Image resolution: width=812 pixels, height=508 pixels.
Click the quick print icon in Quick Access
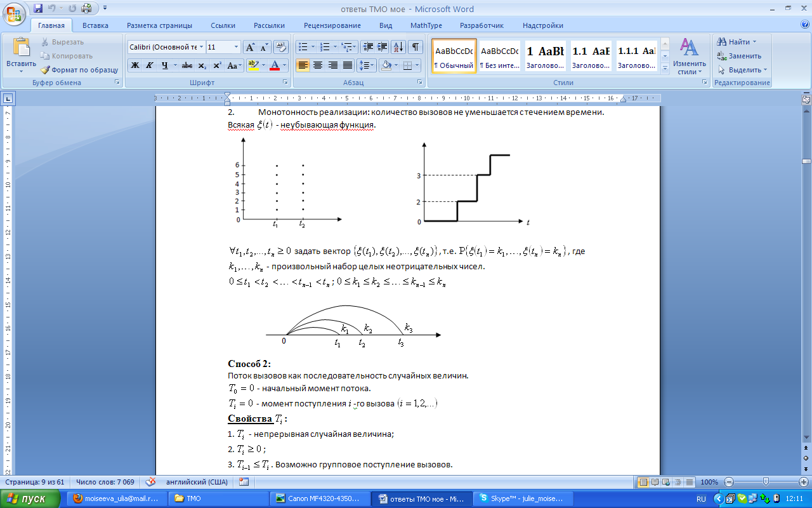point(86,8)
